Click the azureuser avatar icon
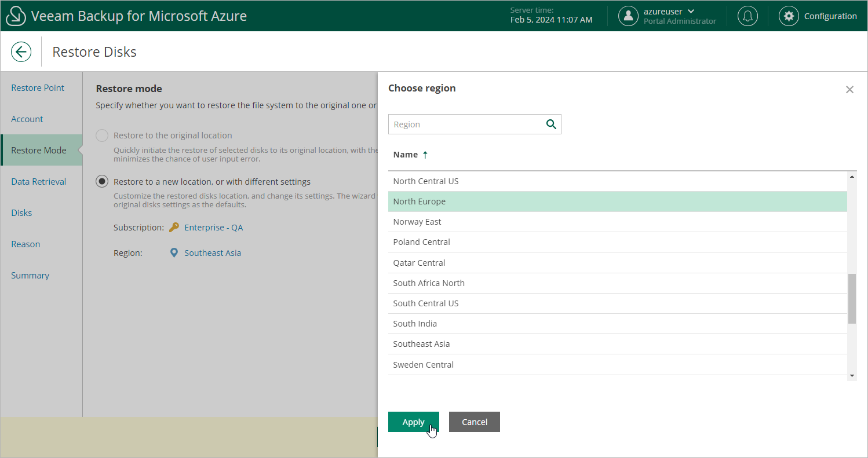Image resolution: width=868 pixels, height=458 pixels. pyautogui.click(x=628, y=16)
